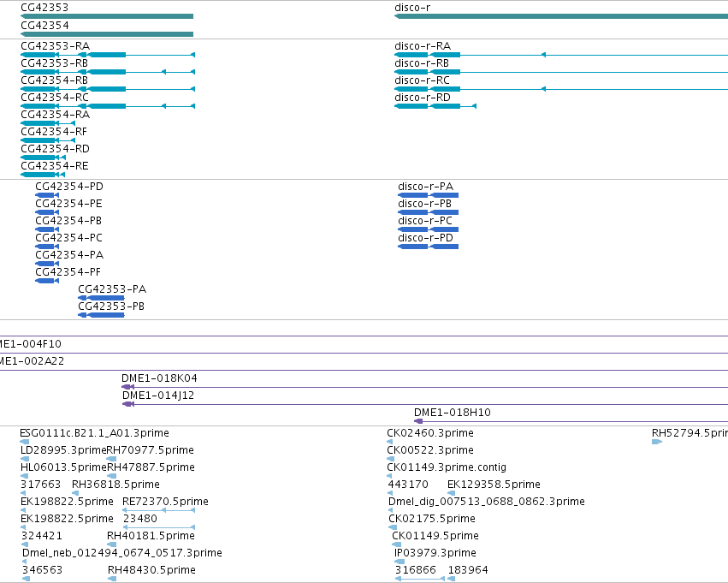
Task: Select protein CG42354-PB
Action: click(x=47, y=229)
